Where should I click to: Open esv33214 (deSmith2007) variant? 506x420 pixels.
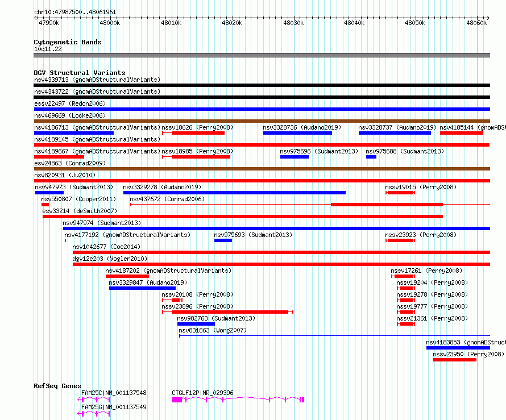pos(80,211)
